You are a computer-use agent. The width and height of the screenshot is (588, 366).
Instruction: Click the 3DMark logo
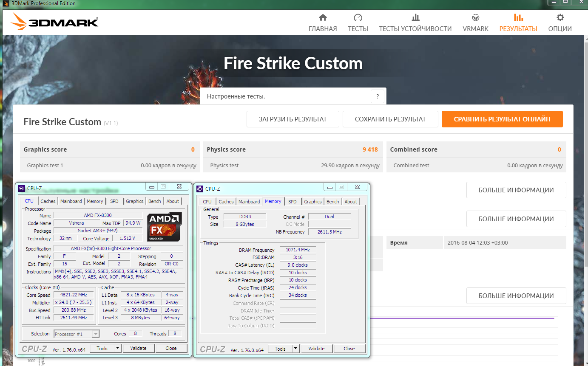[55, 21]
